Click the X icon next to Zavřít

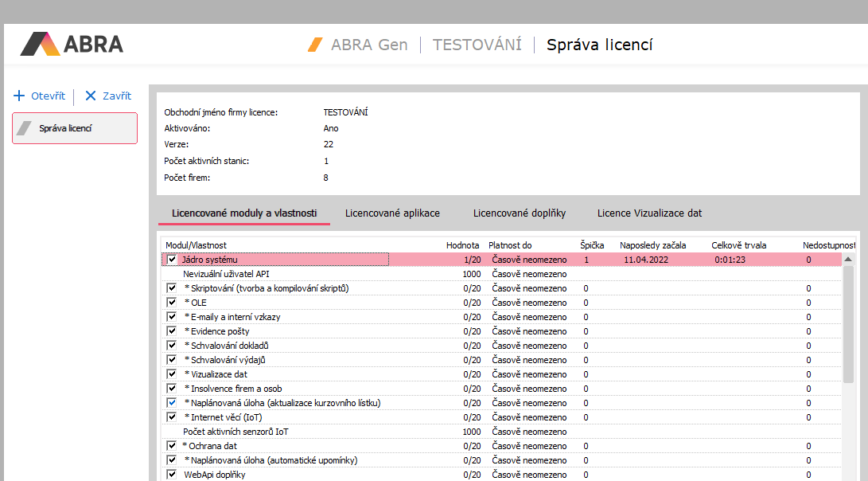pyautogui.click(x=90, y=96)
